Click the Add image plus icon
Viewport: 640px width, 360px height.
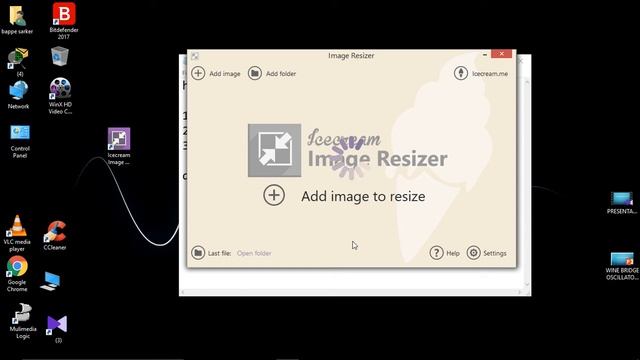(198, 73)
